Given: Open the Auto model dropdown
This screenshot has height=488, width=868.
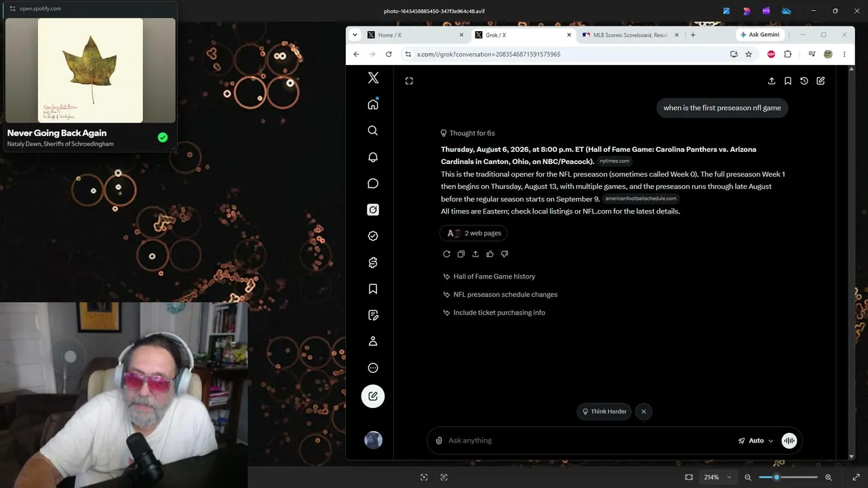Looking at the screenshot, I should point(755,441).
